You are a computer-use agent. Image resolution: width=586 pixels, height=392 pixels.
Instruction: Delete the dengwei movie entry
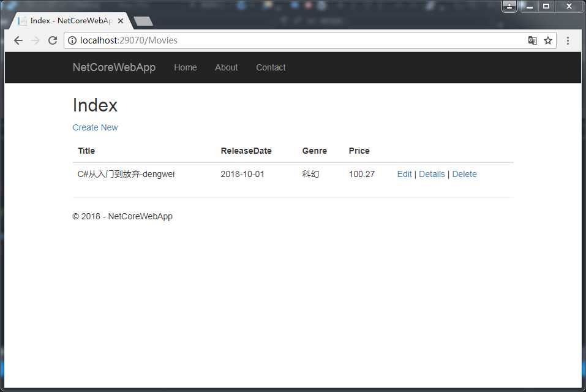(464, 174)
